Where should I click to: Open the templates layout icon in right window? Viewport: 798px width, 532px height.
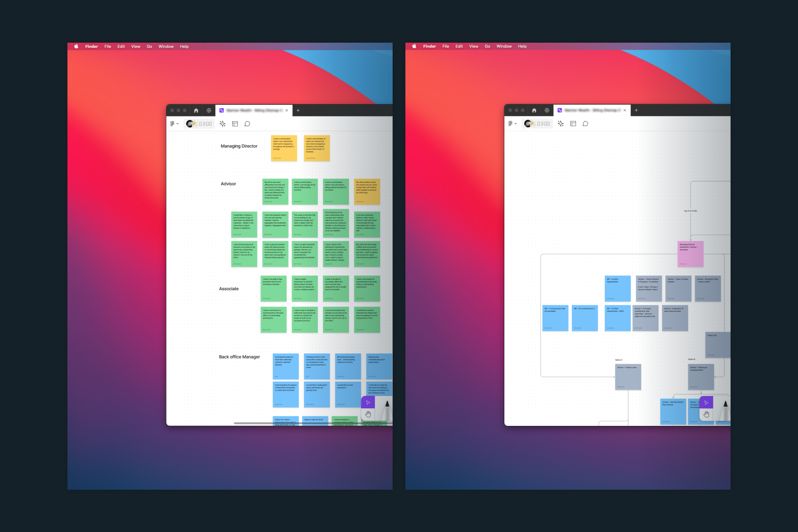573,124
